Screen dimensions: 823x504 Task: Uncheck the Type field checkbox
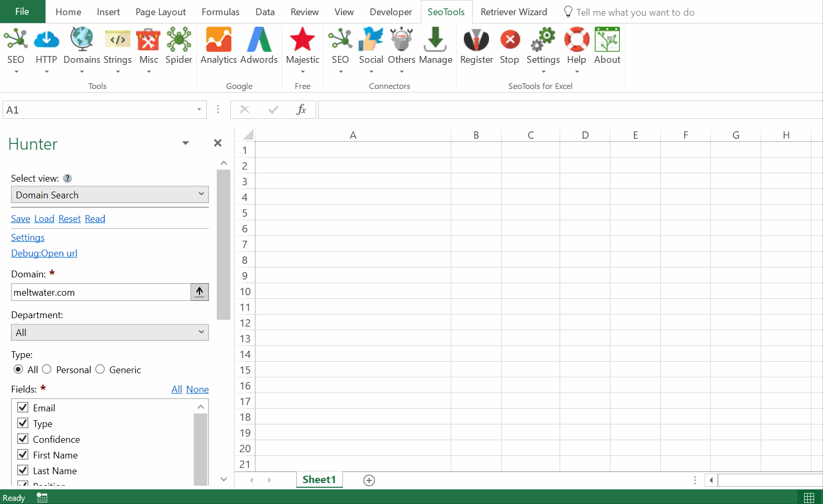pyautogui.click(x=23, y=423)
